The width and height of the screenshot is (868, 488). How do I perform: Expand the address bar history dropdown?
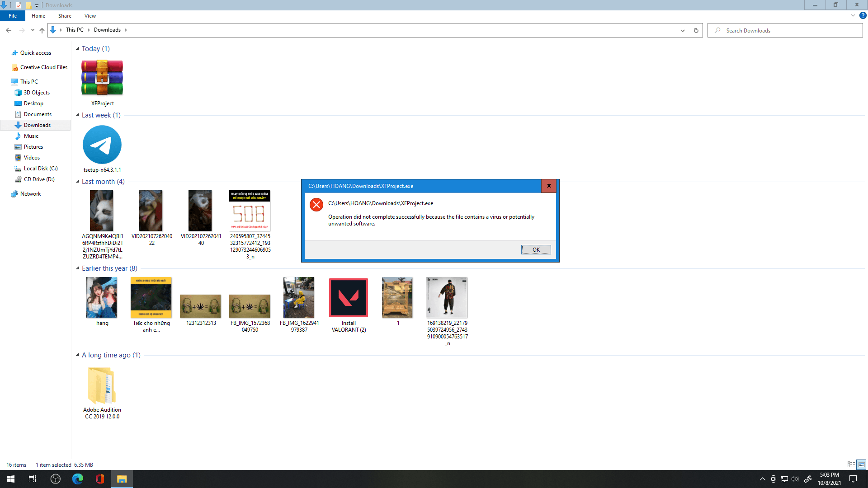click(683, 30)
